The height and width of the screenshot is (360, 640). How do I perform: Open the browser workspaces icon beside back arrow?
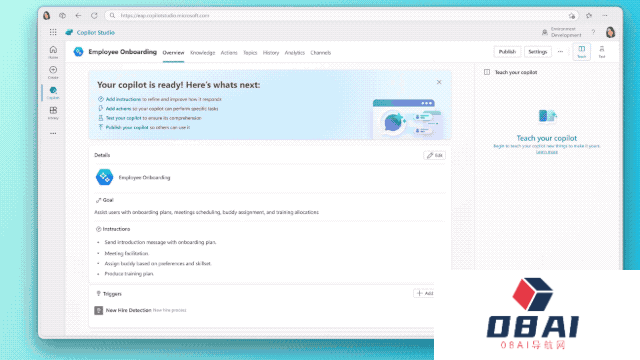pos(62,16)
